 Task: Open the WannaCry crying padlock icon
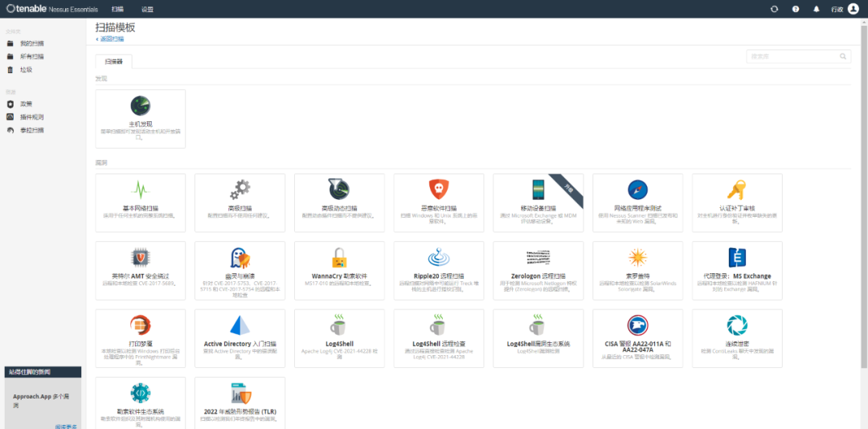(x=339, y=257)
